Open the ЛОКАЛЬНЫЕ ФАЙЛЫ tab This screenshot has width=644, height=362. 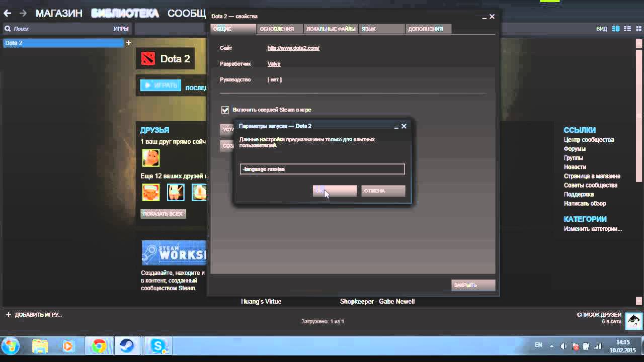tap(331, 29)
